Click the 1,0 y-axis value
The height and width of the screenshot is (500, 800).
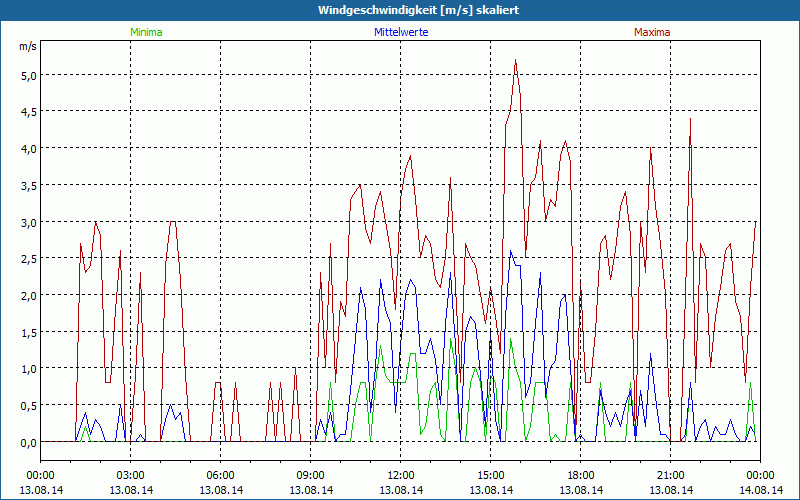29,369
